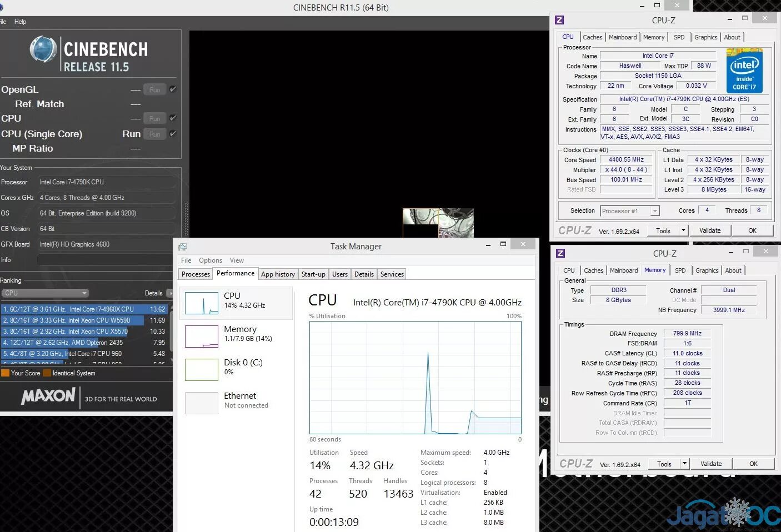Click the Core Speed value 4400.55 MHz in CPU-Z
The height and width of the screenshot is (532, 781).
(x=626, y=160)
